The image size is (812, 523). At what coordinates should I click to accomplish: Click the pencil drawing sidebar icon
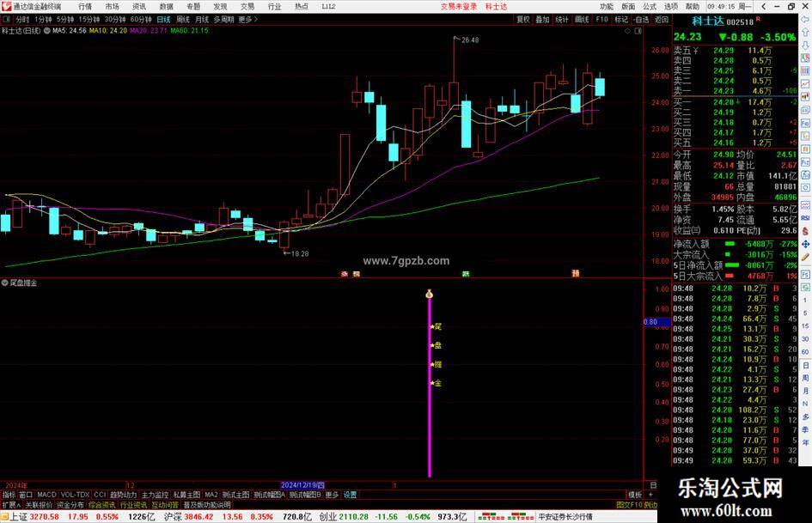[x=805, y=257]
